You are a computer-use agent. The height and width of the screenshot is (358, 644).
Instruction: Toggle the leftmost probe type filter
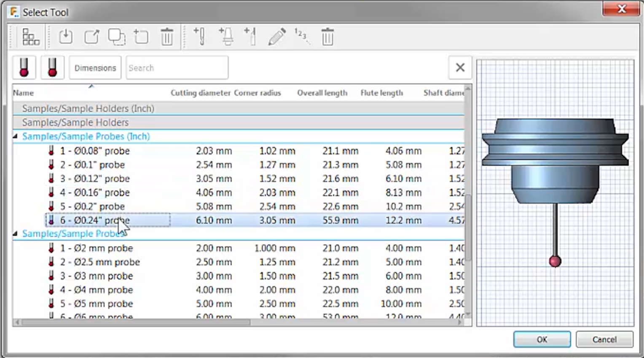click(x=24, y=68)
